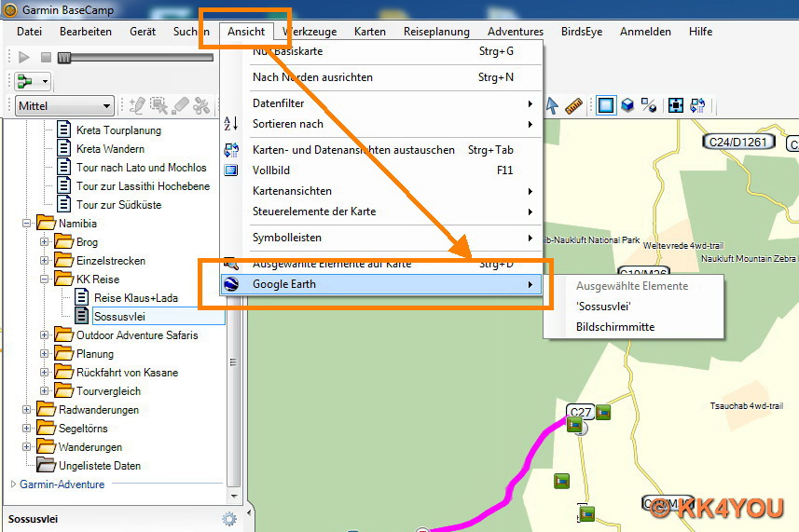The image size is (799, 532).
Task: Expand the Rückfahrt von Kasane folder
Action: coord(45,372)
